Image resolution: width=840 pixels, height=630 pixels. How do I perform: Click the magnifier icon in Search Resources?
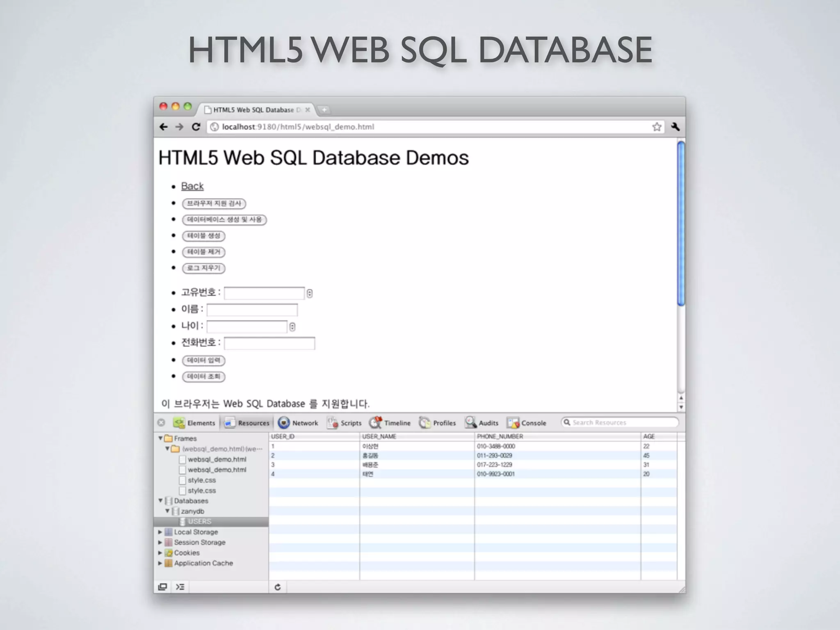click(x=567, y=422)
